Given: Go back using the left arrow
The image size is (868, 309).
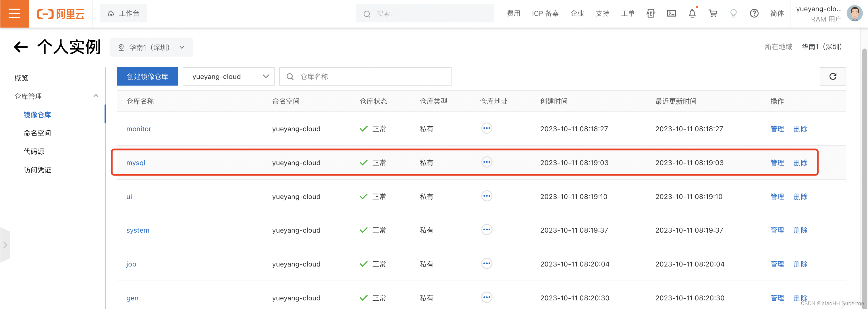Looking at the screenshot, I should [x=21, y=47].
